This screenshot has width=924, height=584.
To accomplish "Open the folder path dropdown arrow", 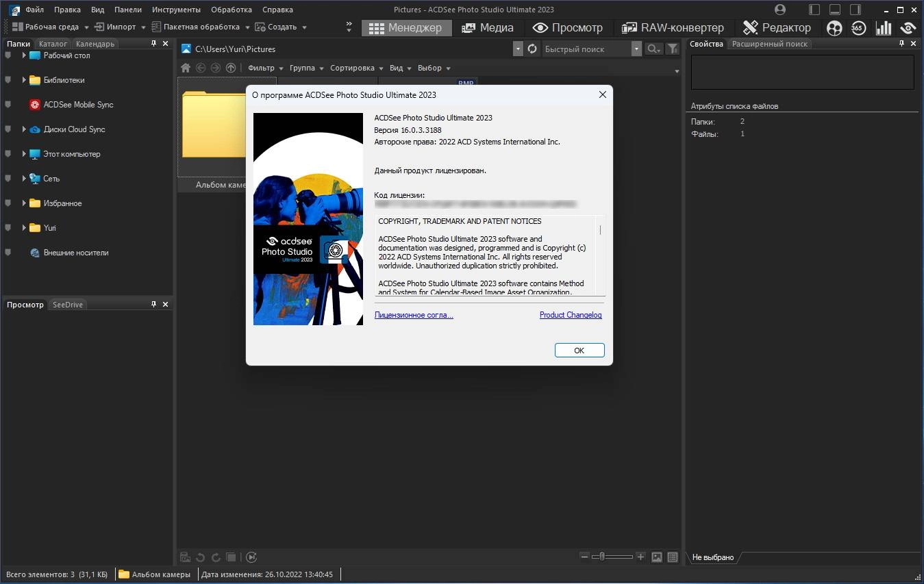I will (x=518, y=49).
